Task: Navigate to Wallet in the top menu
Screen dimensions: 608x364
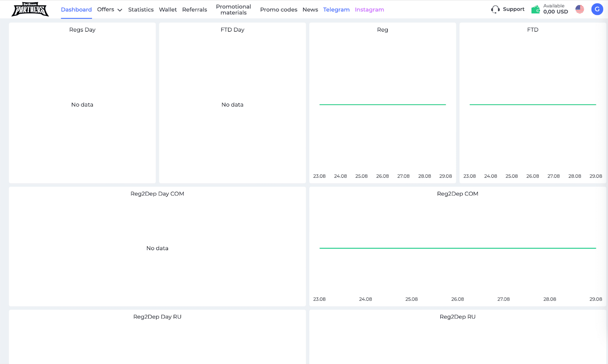Action: pos(168,9)
